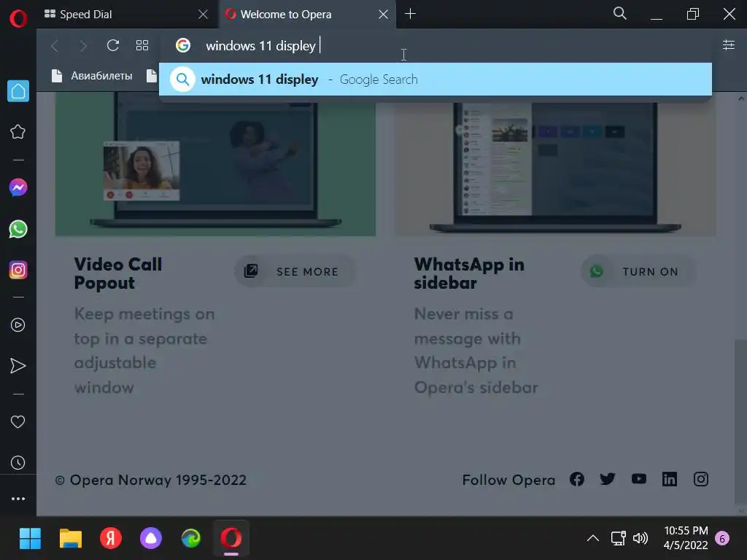Switch to Welcome to Opera tab

[x=307, y=15]
